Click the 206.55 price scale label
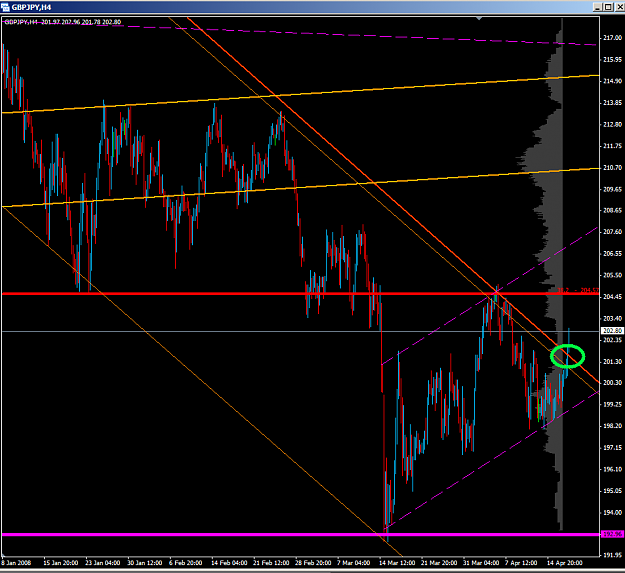This screenshot has height=573, width=625. 612,253
